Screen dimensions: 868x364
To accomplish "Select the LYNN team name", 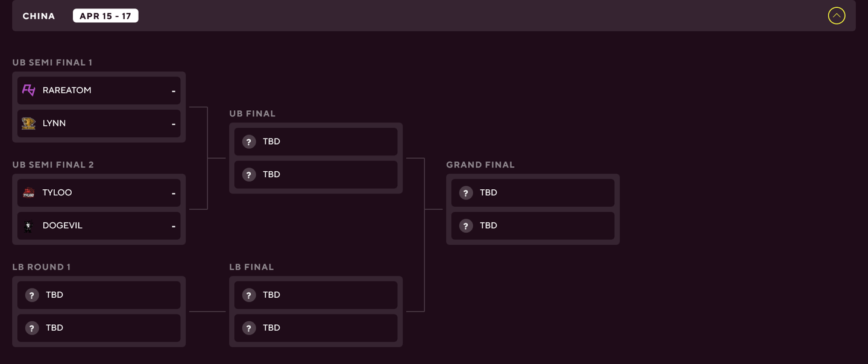I will click(x=54, y=124).
